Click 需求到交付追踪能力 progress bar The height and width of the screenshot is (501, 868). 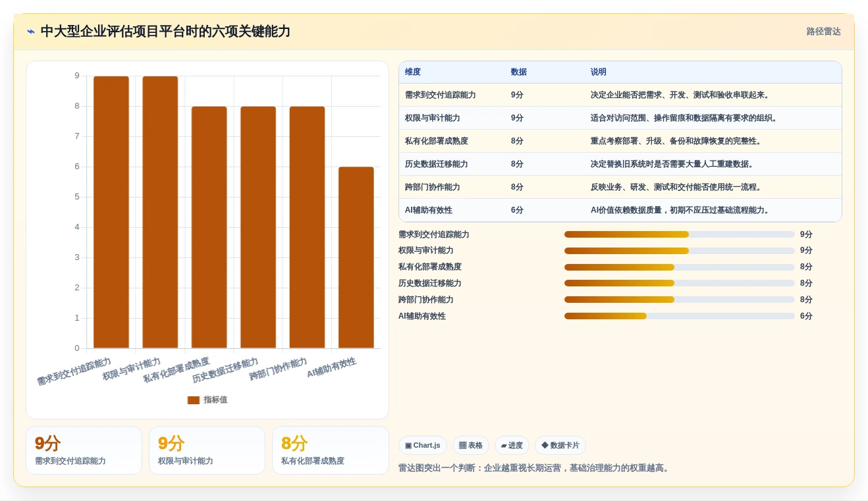pyautogui.click(x=680, y=234)
